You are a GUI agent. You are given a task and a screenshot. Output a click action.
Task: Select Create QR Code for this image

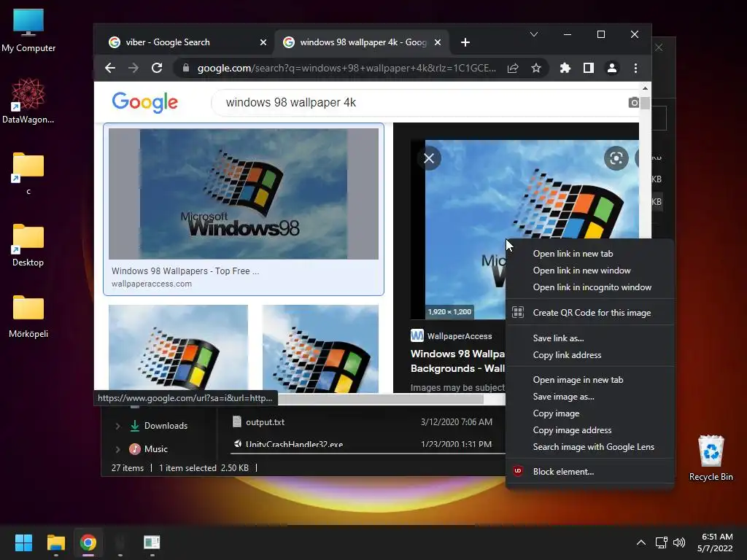pyautogui.click(x=591, y=313)
